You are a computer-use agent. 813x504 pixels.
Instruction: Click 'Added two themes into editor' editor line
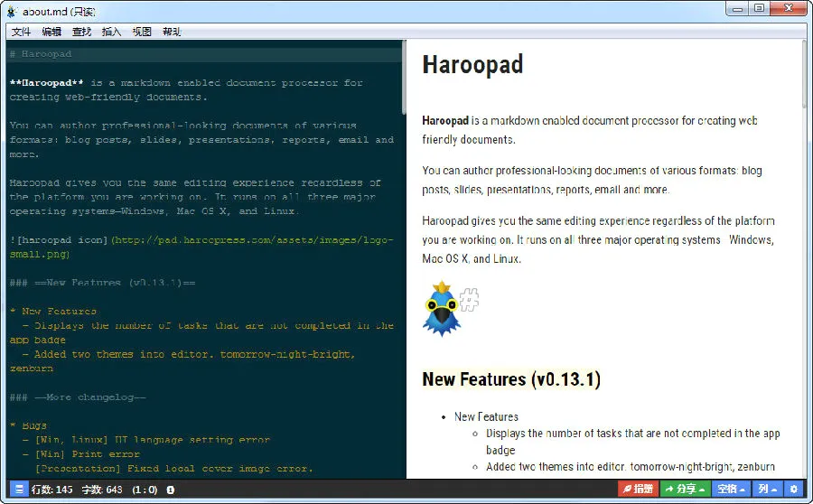pyautogui.click(x=182, y=361)
